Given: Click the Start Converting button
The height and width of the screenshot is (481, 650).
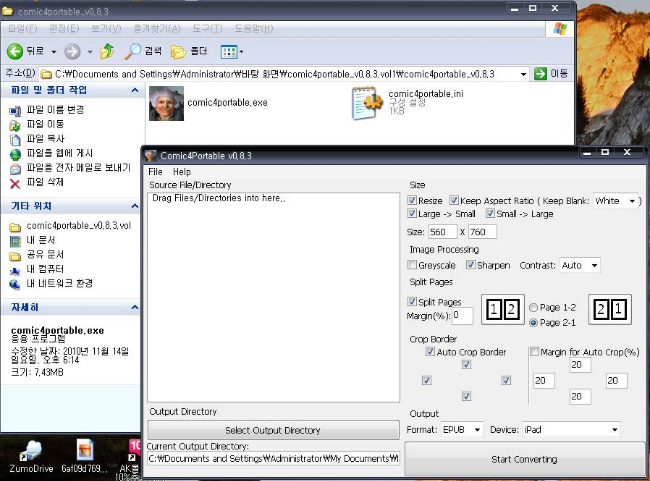Looking at the screenshot, I should coord(524,459).
